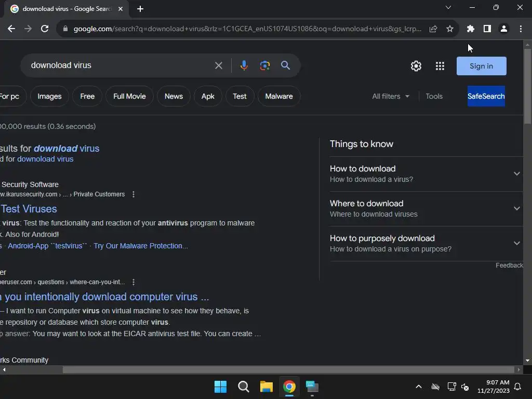Expand the Where to download section
This screenshot has height=399, width=532.
click(x=425, y=209)
